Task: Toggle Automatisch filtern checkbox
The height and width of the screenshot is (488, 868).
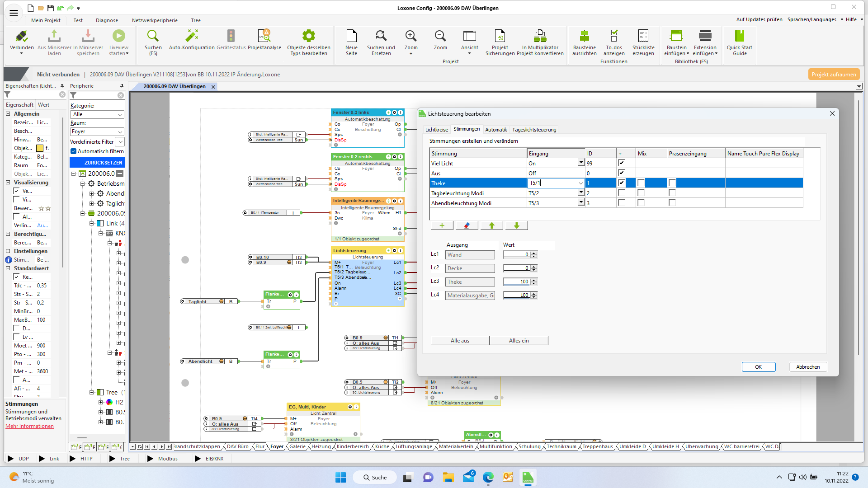Action: [73, 151]
